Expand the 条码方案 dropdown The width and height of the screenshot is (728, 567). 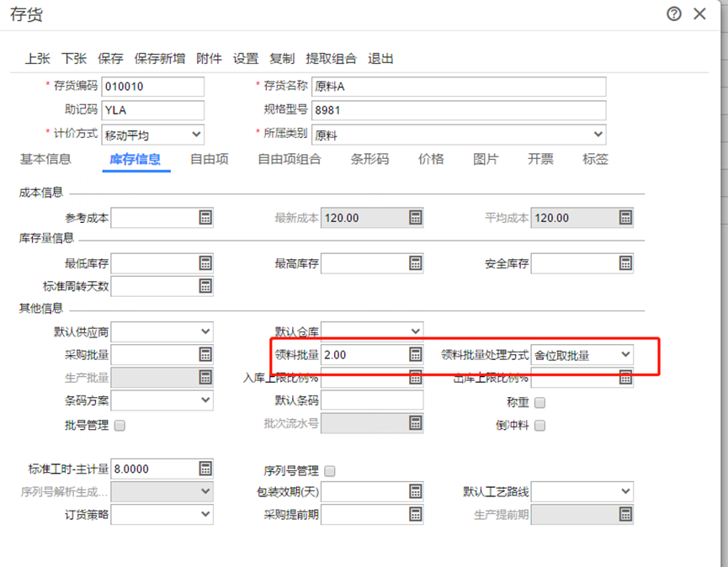162,400
